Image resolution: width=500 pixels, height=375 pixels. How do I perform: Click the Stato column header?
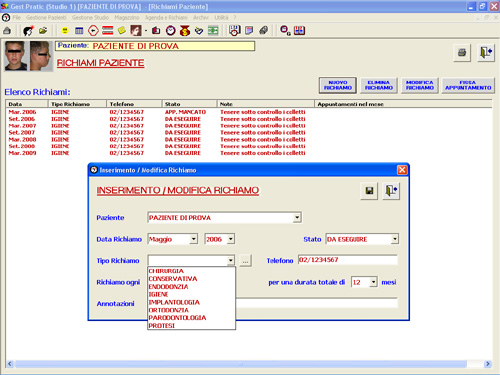pyautogui.click(x=190, y=104)
